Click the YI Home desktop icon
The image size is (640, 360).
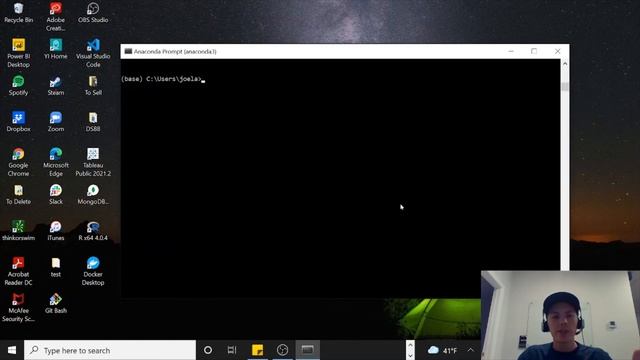tap(56, 49)
